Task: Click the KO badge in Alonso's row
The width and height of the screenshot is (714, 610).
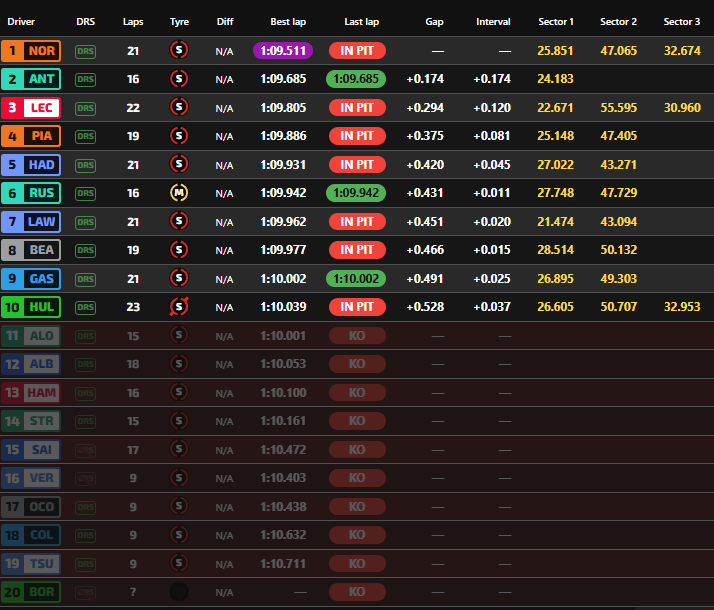Action: point(357,336)
